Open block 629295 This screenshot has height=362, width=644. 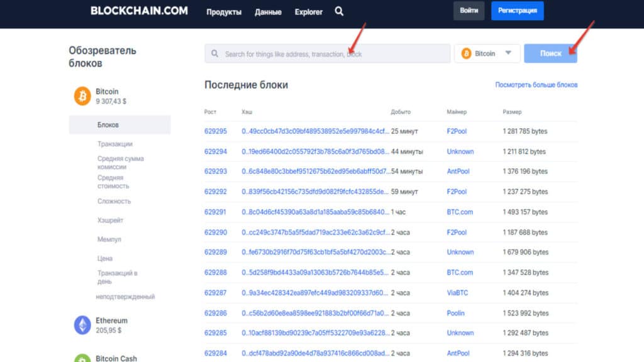point(216,131)
